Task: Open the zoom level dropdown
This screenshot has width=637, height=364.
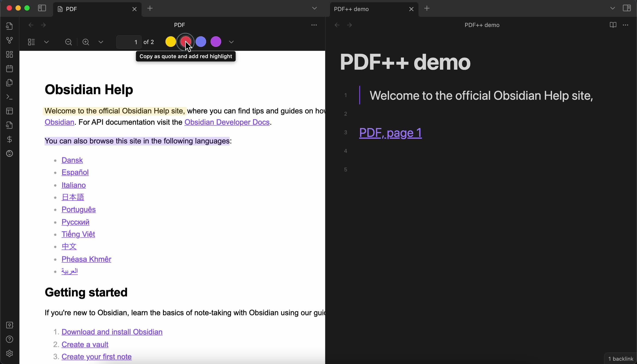Action: (101, 42)
